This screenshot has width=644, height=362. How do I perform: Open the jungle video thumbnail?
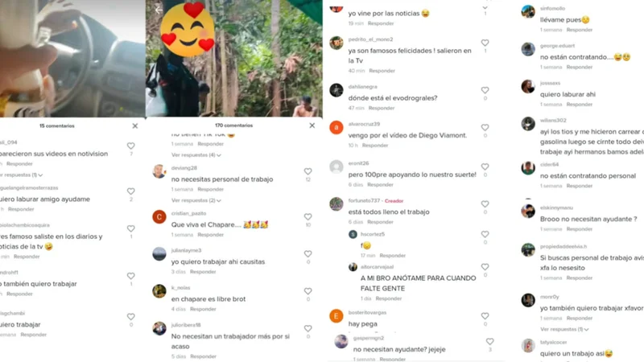coord(233,58)
